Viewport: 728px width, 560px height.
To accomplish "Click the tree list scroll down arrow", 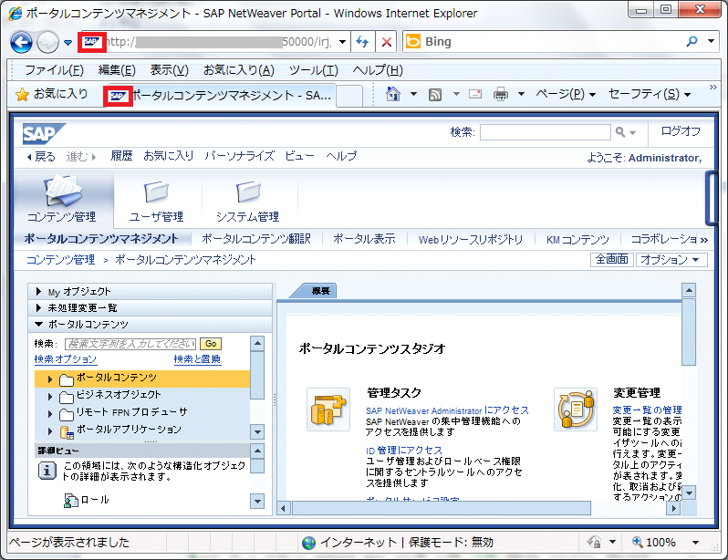I will point(256,431).
